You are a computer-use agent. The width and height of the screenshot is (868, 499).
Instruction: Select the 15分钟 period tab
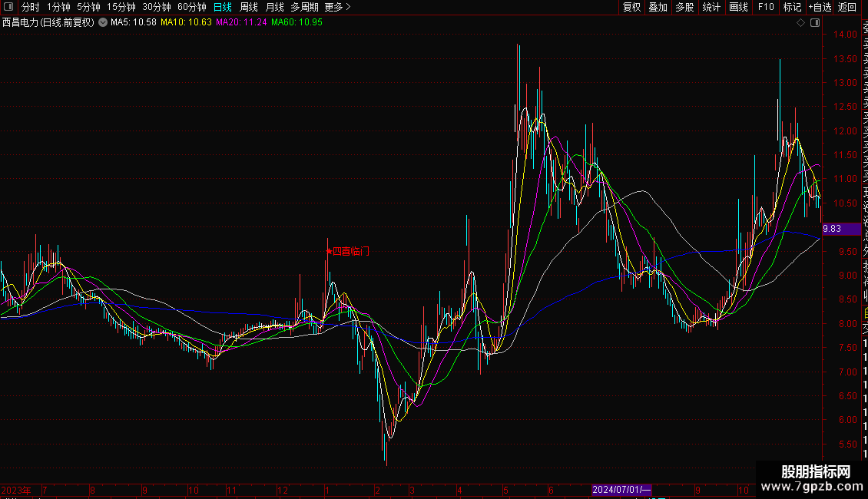click(121, 7)
